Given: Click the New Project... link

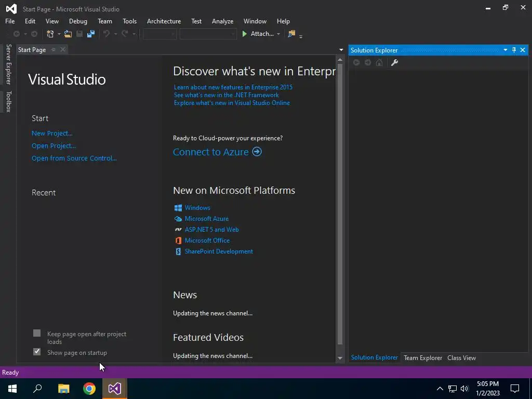Looking at the screenshot, I should [x=52, y=134].
